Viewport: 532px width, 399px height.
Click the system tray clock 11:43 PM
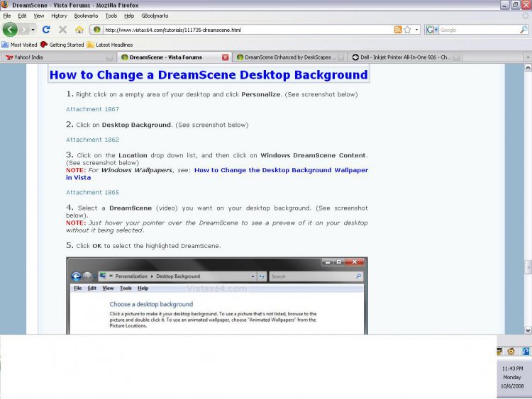512,369
